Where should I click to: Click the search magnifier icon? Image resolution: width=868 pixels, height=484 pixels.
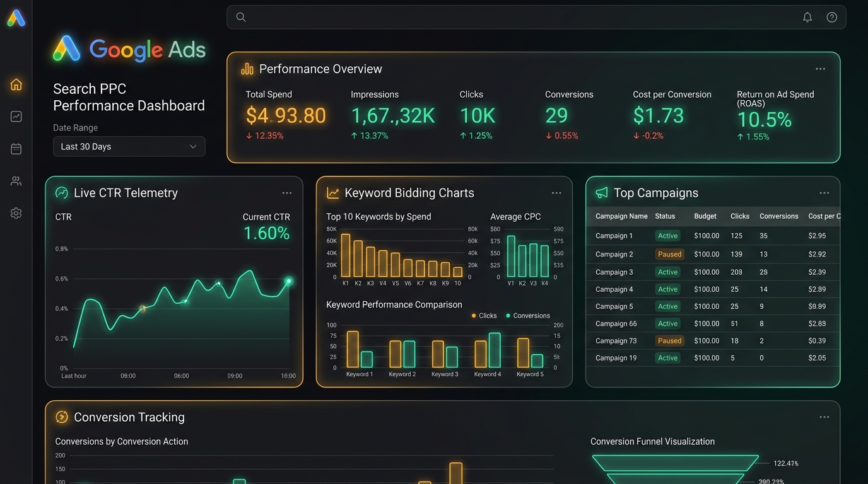241,17
